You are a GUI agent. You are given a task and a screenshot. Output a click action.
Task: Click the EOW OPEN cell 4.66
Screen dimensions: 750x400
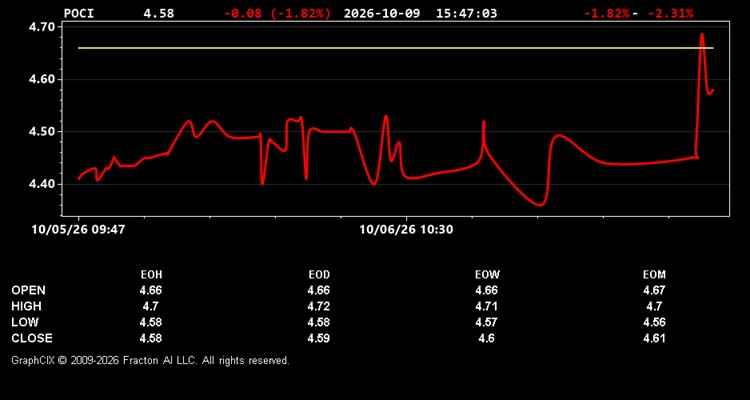coord(486,290)
